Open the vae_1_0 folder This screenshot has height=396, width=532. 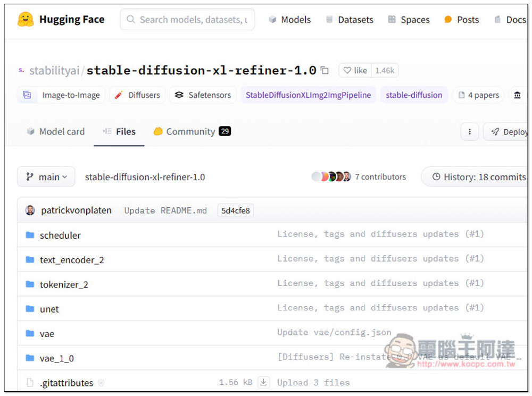(57, 358)
